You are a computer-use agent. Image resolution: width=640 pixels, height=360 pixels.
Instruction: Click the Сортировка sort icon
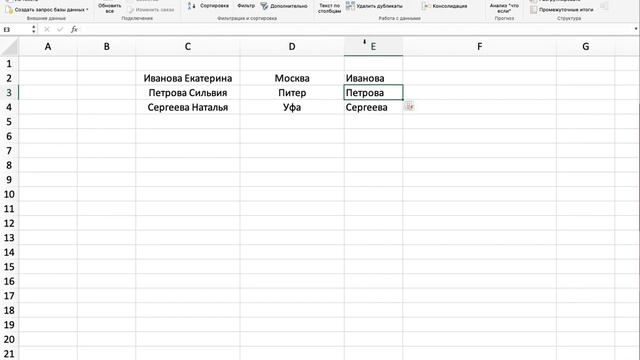pos(191,6)
